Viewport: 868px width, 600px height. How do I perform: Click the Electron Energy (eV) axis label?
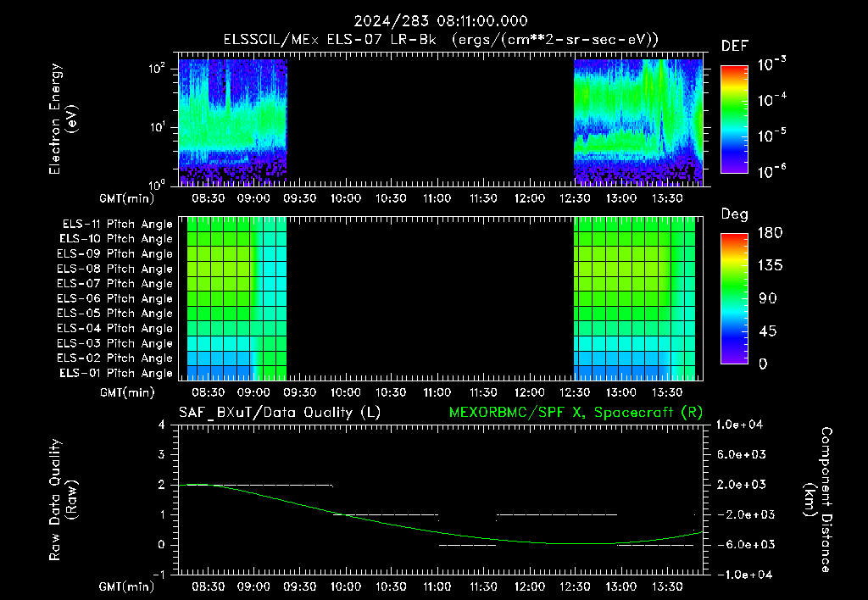(63, 119)
